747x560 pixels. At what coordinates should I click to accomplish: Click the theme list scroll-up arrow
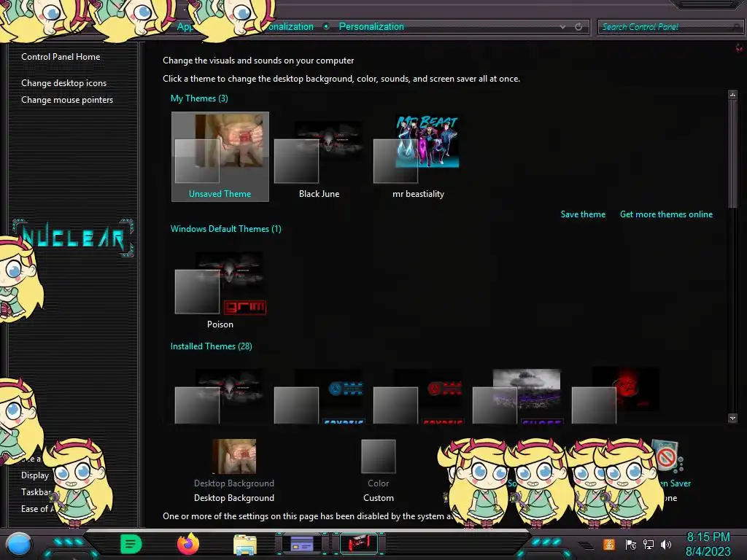[x=732, y=95]
